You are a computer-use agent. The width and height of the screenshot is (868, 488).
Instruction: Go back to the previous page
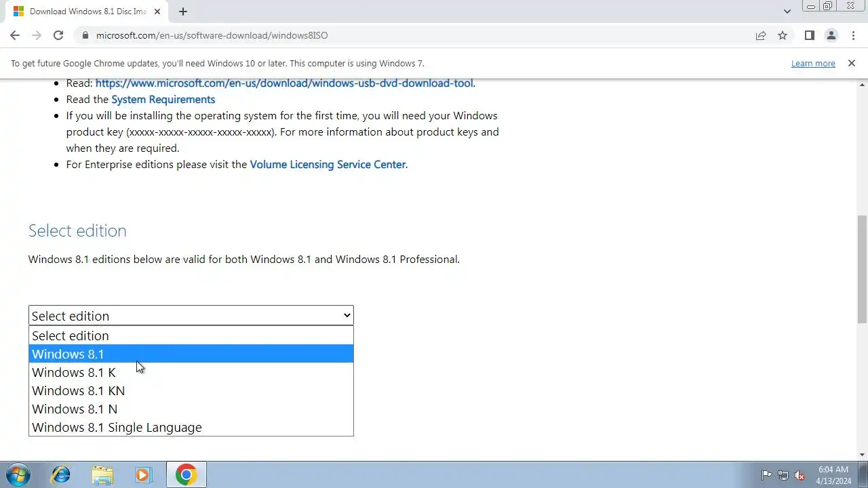point(15,35)
